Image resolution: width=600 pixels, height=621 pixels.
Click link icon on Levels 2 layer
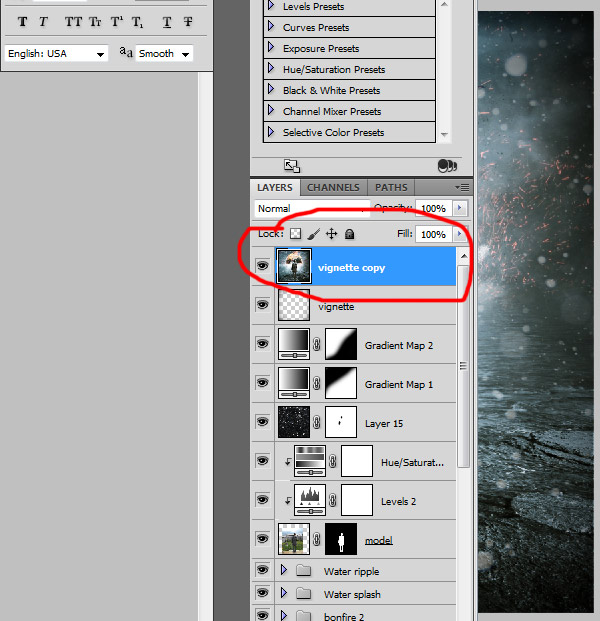333,500
